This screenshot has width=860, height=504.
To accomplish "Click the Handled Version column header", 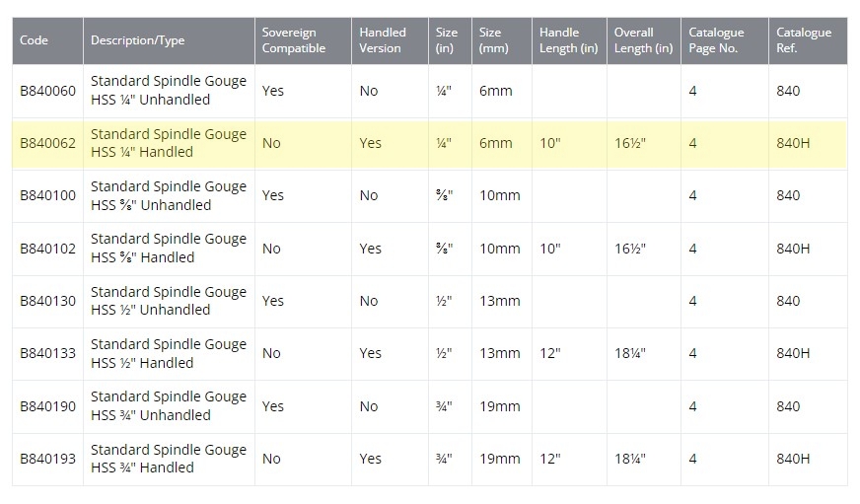I will point(380,40).
